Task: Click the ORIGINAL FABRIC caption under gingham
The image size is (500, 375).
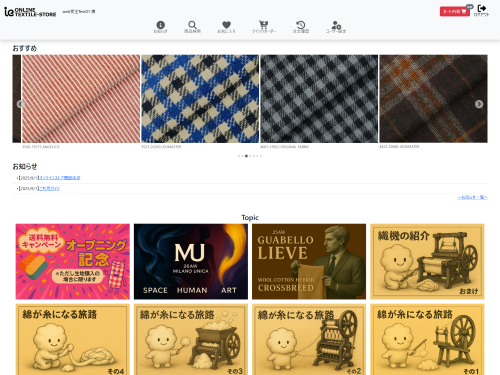Action: pyautogui.click(x=285, y=147)
